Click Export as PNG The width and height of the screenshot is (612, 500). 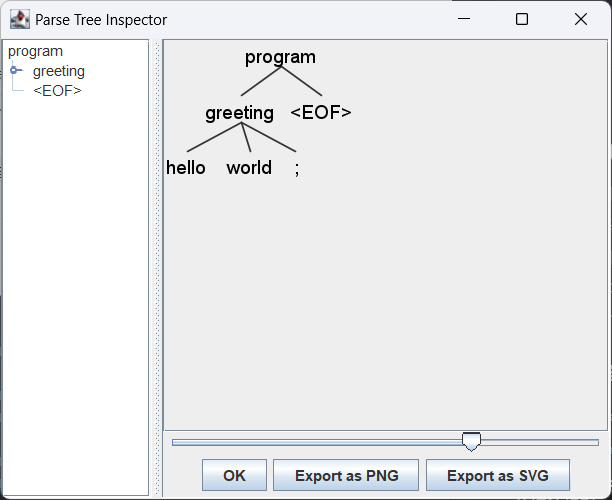[346, 475]
